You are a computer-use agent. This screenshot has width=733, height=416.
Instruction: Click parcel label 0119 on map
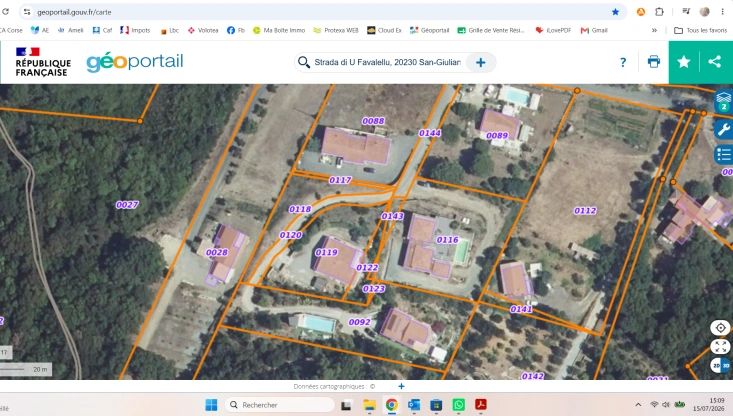(x=326, y=252)
